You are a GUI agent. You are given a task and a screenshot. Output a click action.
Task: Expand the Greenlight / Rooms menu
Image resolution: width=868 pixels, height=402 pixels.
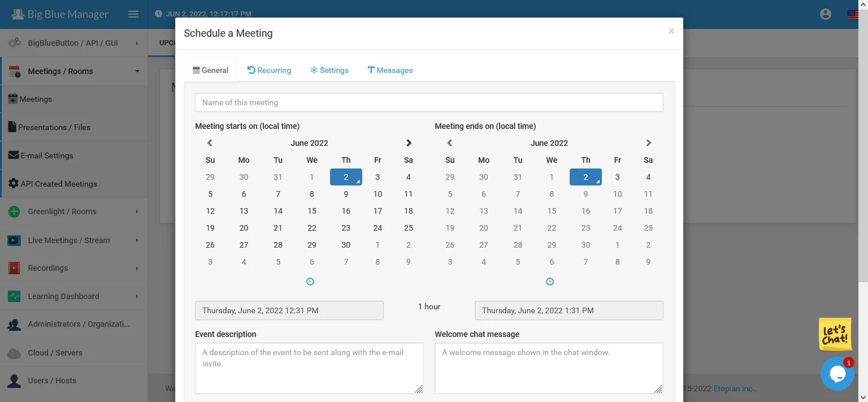pos(73,211)
